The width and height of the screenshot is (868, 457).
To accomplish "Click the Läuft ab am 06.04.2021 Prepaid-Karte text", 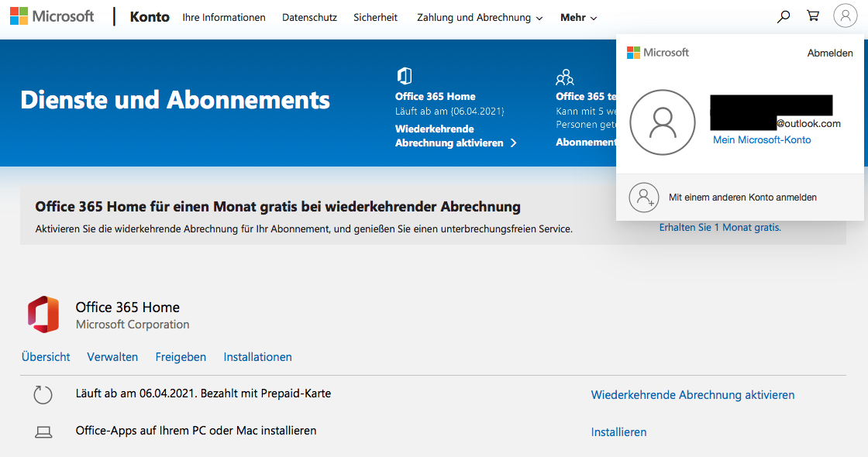I will click(x=203, y=393).
